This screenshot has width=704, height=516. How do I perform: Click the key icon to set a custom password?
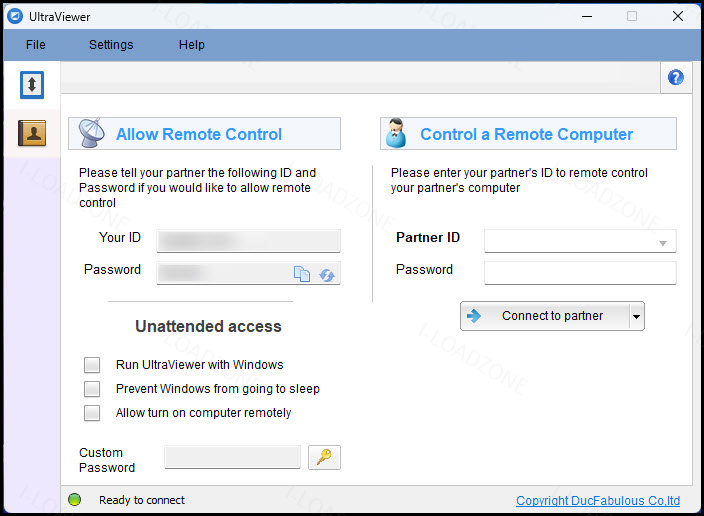[324, 458]
